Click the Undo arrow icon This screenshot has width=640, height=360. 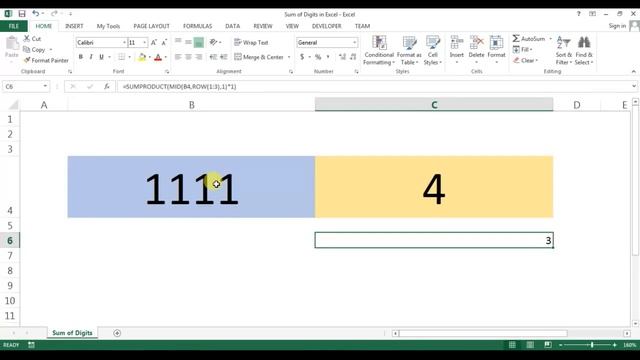(x=36, y=14)
